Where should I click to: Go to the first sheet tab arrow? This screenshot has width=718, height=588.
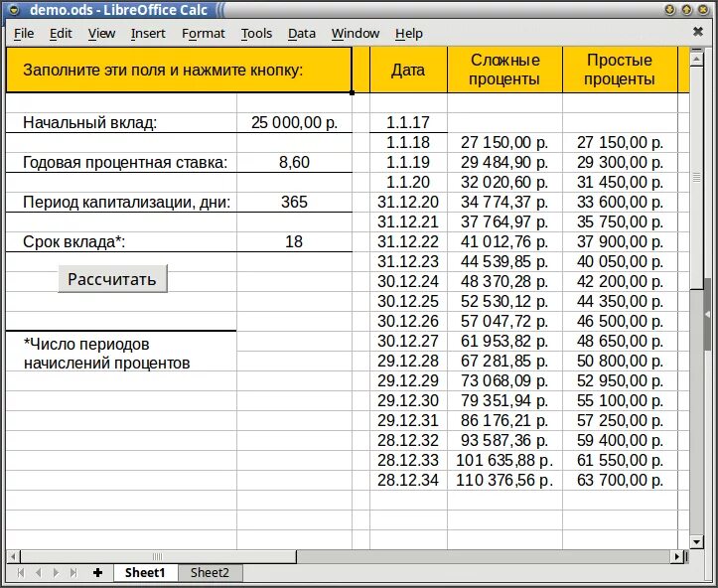click(x=21, y=572)
